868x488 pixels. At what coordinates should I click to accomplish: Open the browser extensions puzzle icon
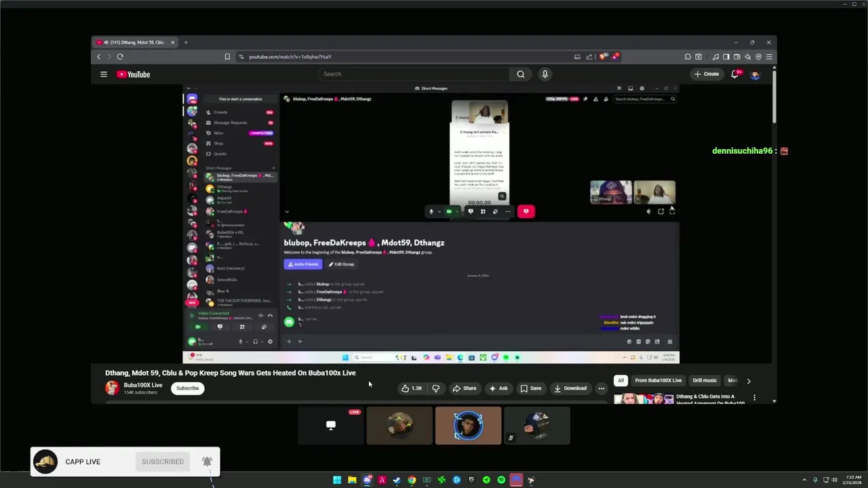pos(688,57)
